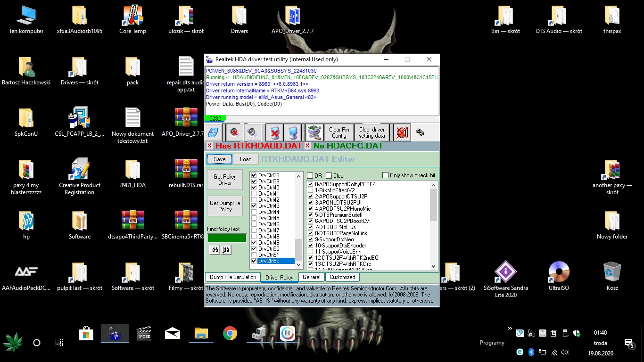Viewport: 644px width, 362px height.
Task: Click Clear Pin Config button
Action: point(339,132)
